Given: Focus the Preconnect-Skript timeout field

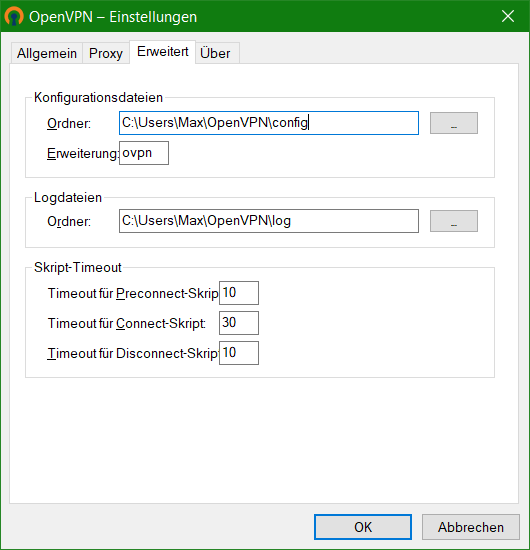Looking at the screenshot, I should click(x=239, y=293).
